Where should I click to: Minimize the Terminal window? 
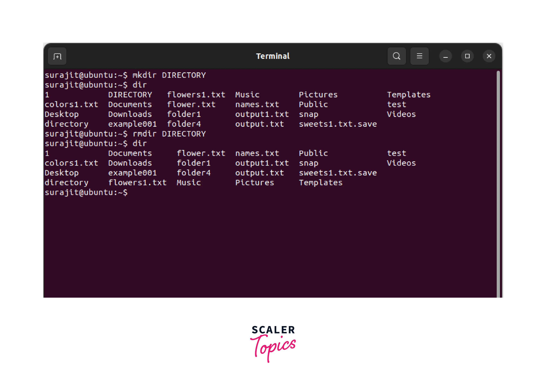click(x=445, y=56)
